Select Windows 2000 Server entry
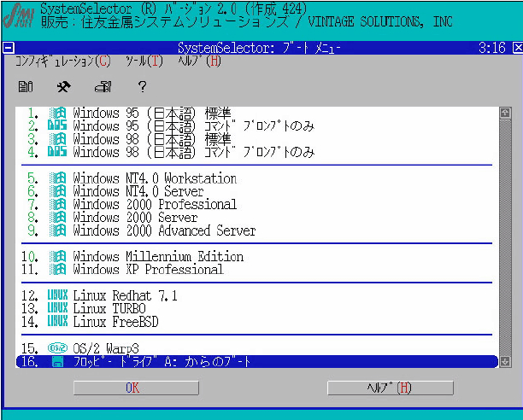Screen dimensions: 523x420 coord(257,218)
